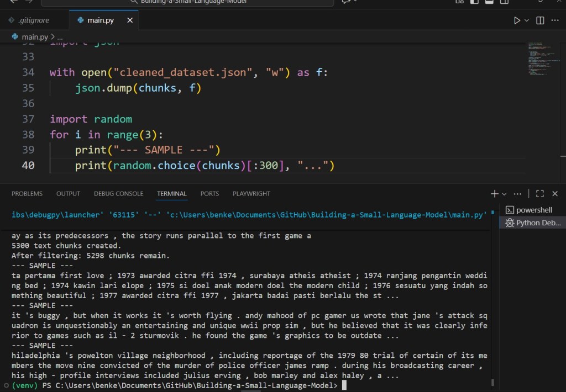Maximize the terminal panel size
This screenshot has width=566, height=392.
[540, 194]
